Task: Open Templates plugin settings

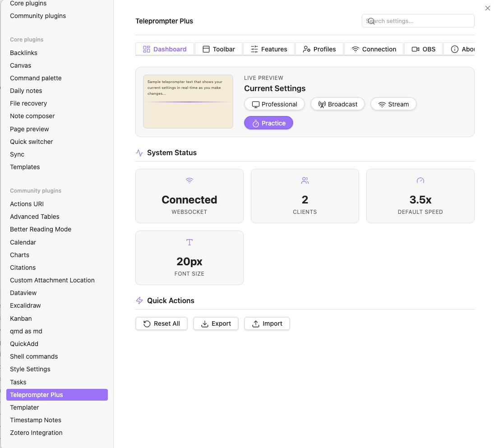Action: (x=25, y=167)
